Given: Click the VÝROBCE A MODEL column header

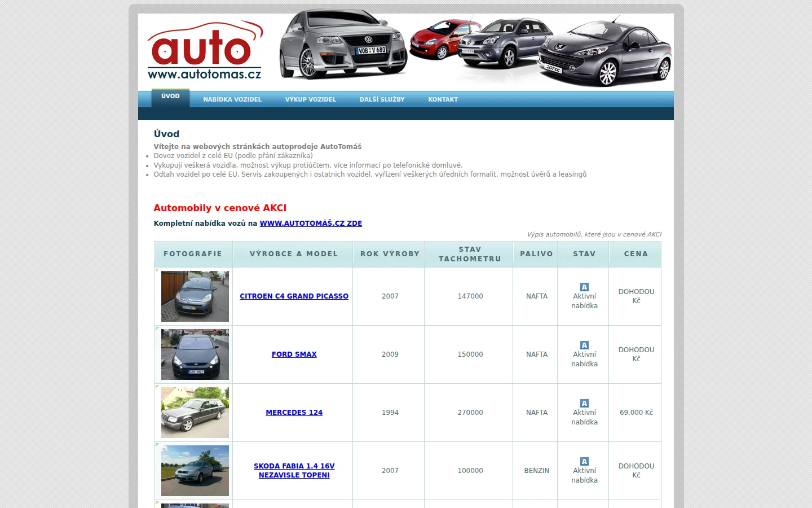Looking at the screenshot, I should [293, 254].
